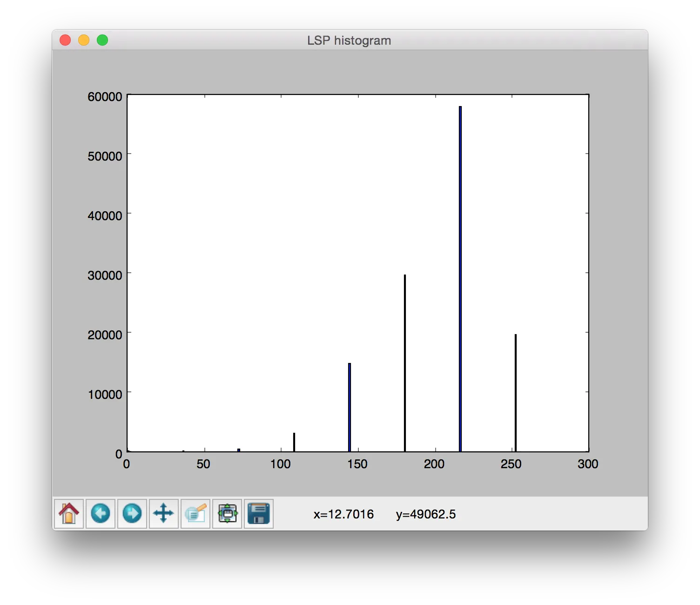Click the x=12.7016 cursor readout
This screenshot has height=605, width=700.
[x=343, y=514]
